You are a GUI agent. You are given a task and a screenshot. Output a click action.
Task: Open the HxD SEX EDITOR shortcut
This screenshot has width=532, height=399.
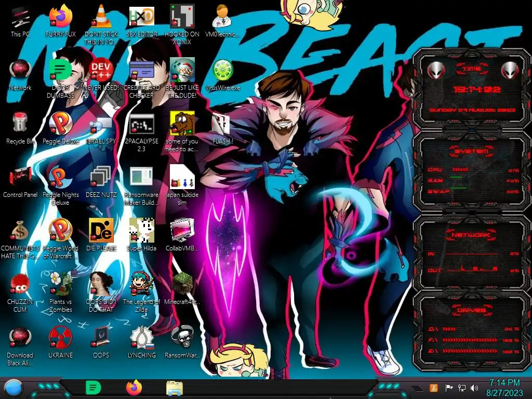[x=141, y=20]
